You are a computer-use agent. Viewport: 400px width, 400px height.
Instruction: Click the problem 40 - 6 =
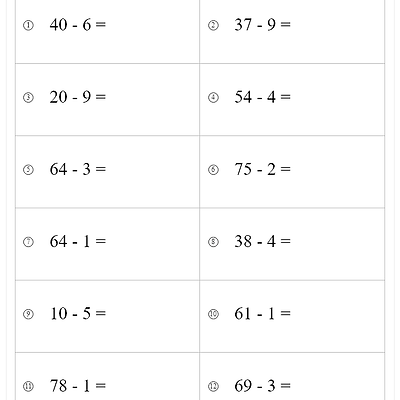coord(78,25)
